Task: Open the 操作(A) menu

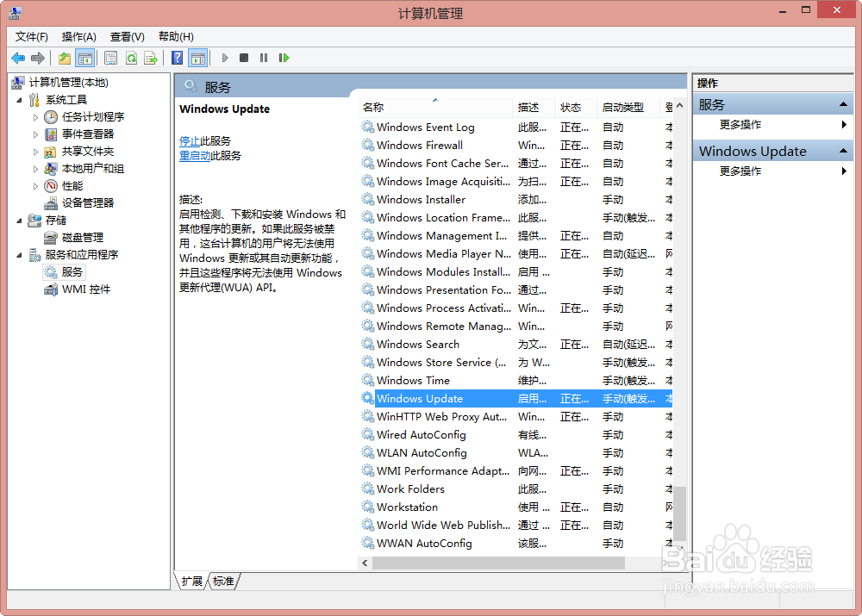Action: (78, 37)
